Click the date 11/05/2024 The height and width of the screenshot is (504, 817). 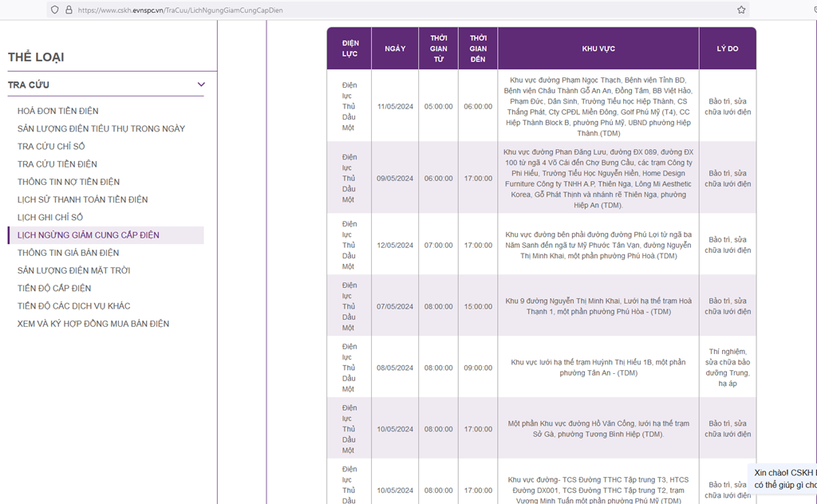[395, 106]
